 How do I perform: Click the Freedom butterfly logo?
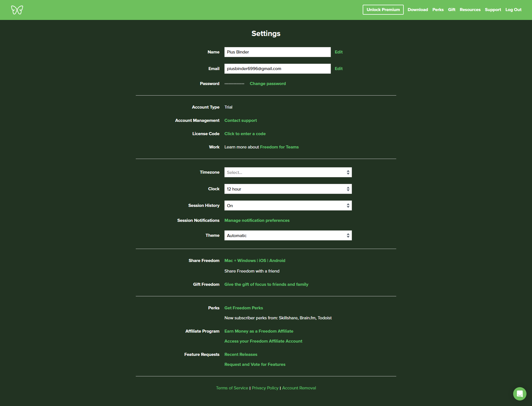pos(17,10)
